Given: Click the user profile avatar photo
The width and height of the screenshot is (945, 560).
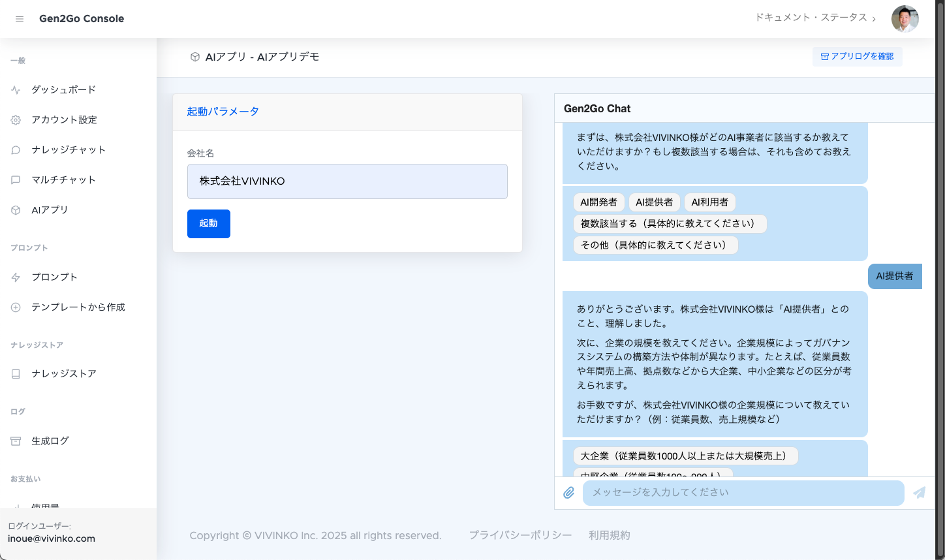Looking at the screenshot, I should point(905,19).
